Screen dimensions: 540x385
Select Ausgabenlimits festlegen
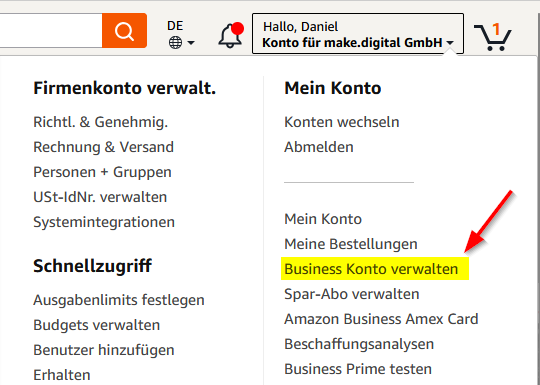coord(119,300)
